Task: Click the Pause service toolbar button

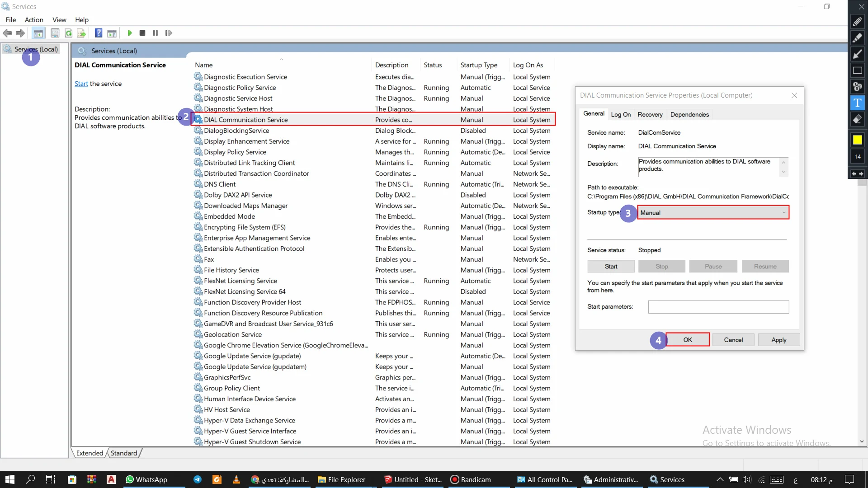Action: (156, 33)
